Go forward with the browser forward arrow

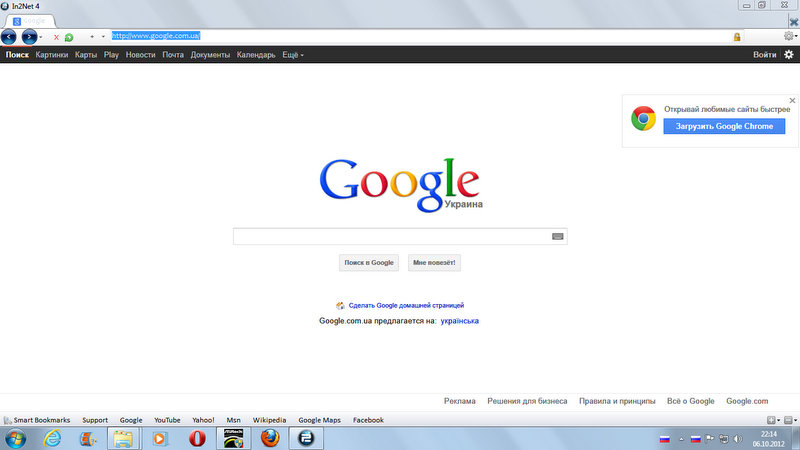pos(29,37)
